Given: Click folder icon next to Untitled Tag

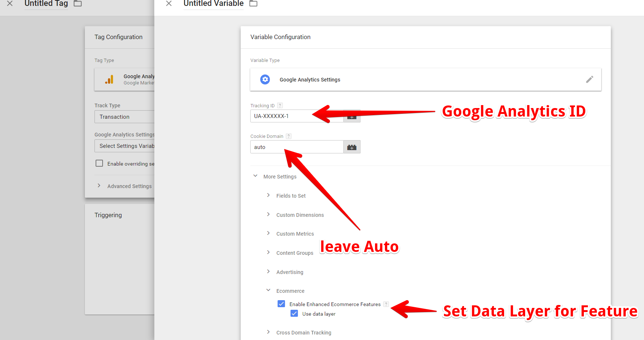Looking at the screenshot, I should click(78, 3).
